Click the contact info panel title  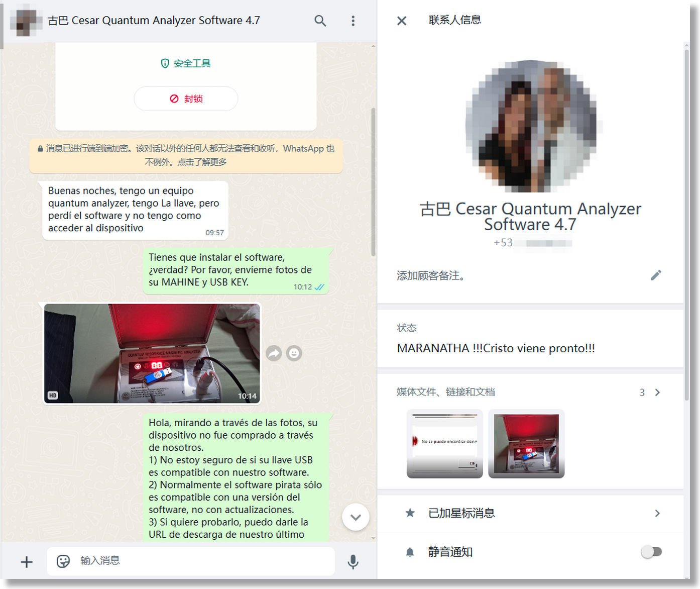pos(455,20)
